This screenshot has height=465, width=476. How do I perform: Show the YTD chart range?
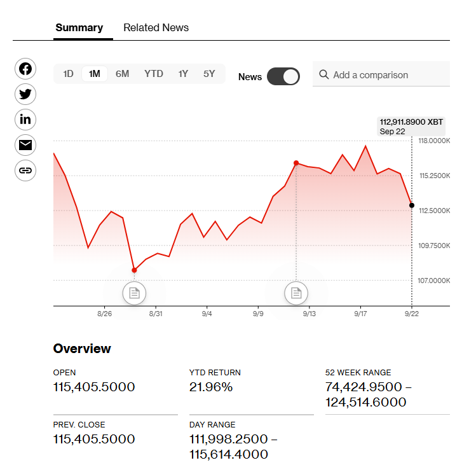[x=154, y=74]
